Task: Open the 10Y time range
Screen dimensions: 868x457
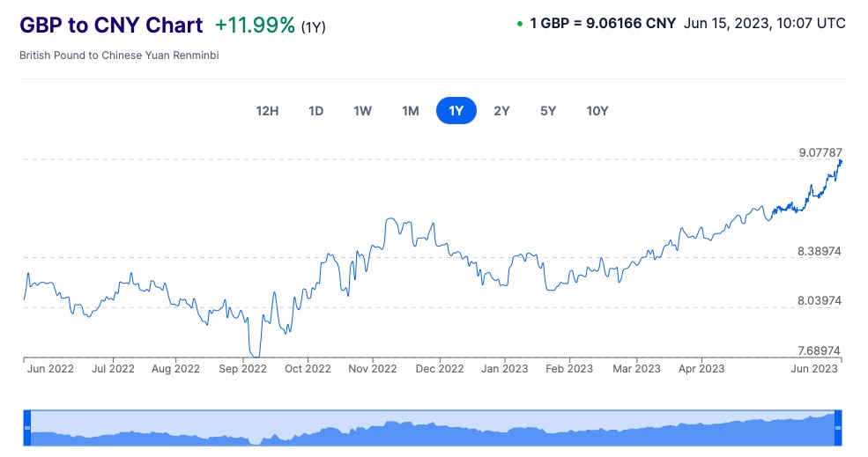Action: (597, 111)
